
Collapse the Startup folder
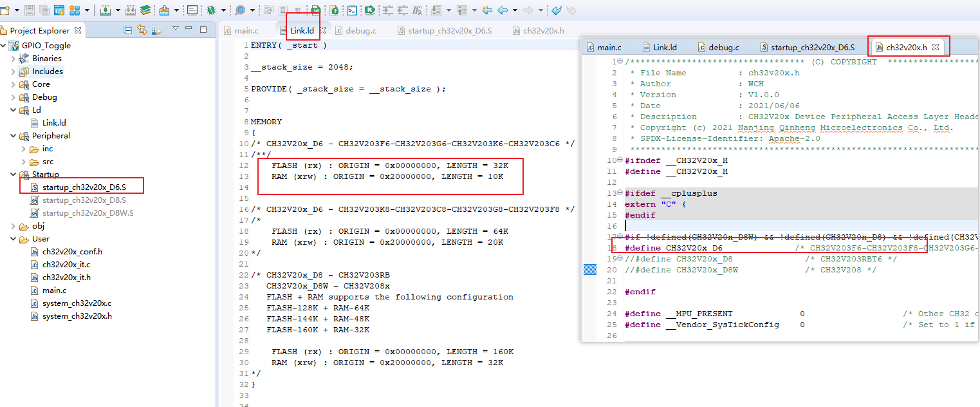pyautogui.click(x=13, y=174)
